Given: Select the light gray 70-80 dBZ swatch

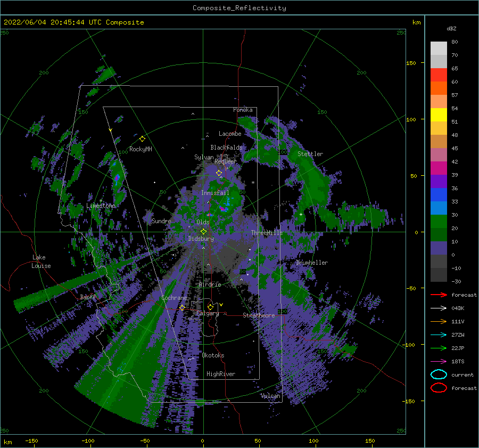Looking at the screenshot, I should pyautogui.click(x=439, y=48).
